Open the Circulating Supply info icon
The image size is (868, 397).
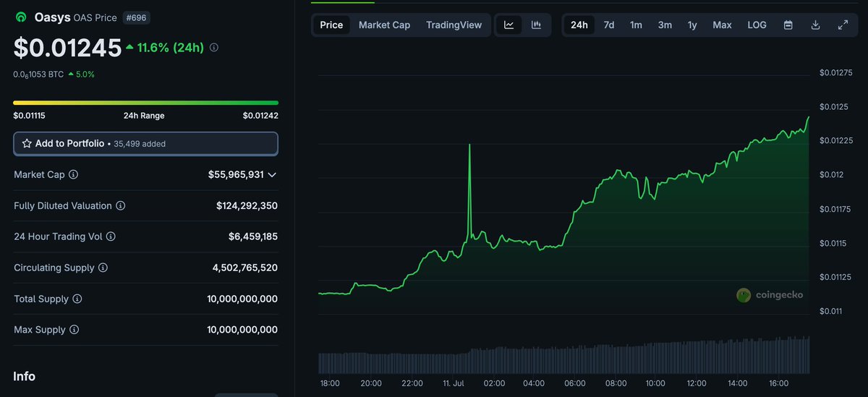[x=103, y=268]
